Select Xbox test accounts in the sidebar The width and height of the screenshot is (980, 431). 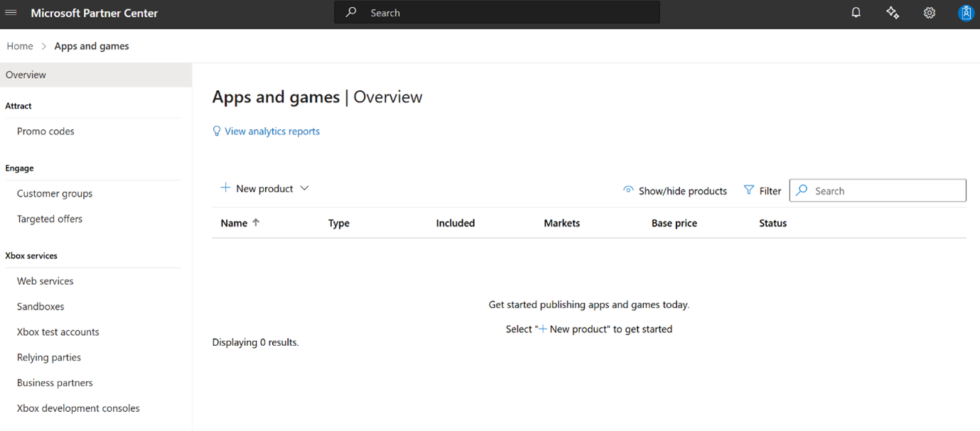tap(58, 332)
